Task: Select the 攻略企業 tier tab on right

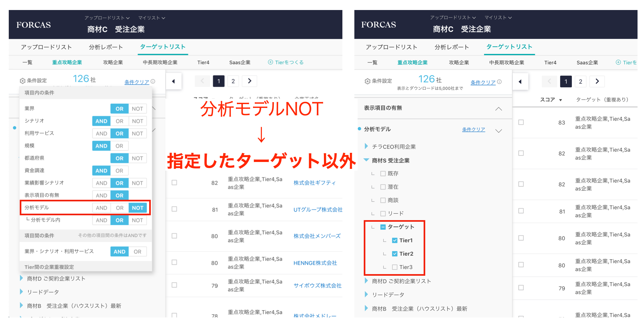Action: pos(459,63)
